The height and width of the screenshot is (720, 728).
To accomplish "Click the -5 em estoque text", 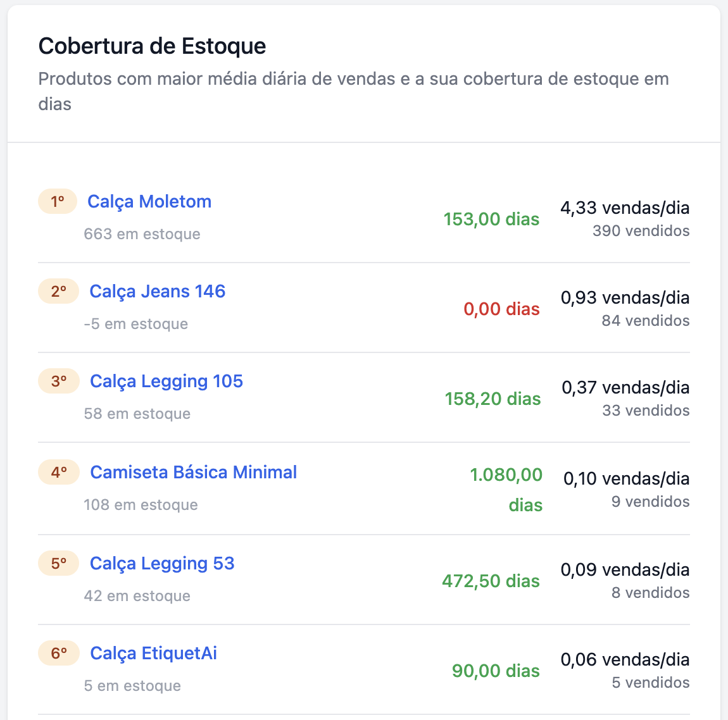I will pos(135,325).
